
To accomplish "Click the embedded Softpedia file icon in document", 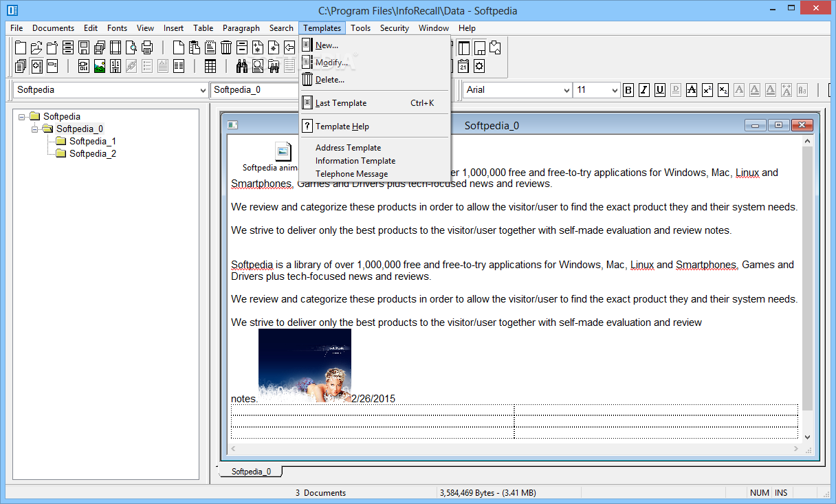I will pyautogui.click(x=283, y=151).
